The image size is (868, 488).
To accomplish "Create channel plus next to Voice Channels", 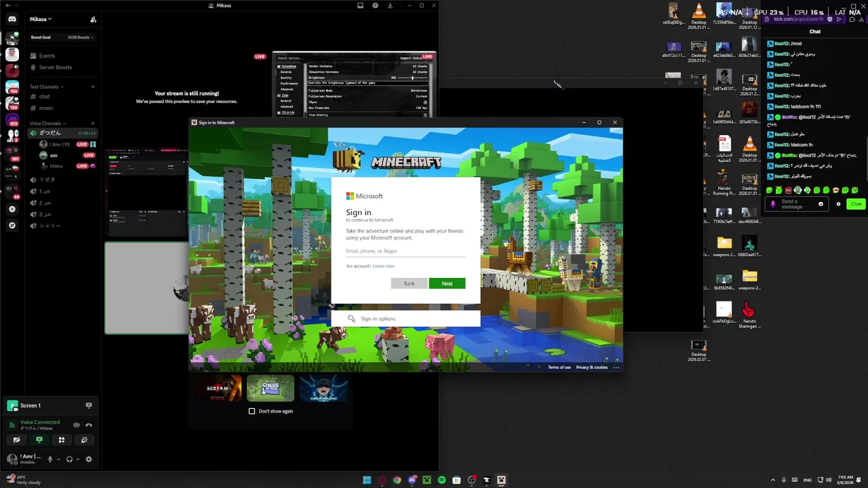I will click(x=93, y=123).
